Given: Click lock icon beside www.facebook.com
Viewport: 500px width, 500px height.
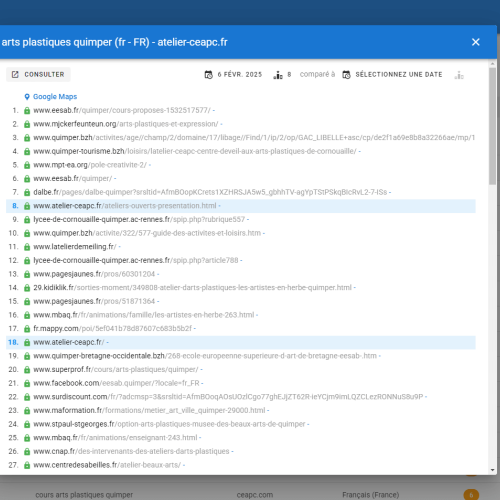Looking at the screenshot, I should coord(27,384).
